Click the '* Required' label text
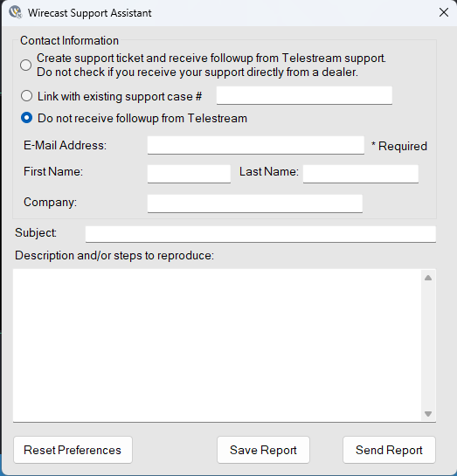This screenshot has height=476, width=457. point(399,146)
